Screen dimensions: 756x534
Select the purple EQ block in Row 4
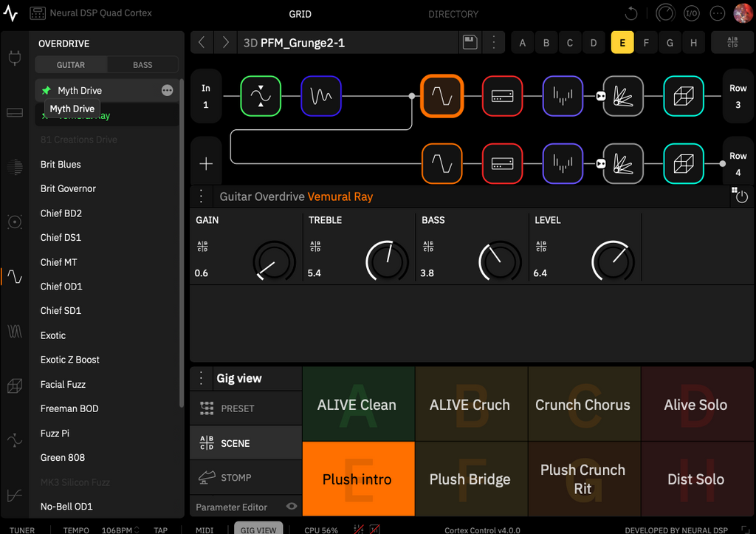pos(563,163)
